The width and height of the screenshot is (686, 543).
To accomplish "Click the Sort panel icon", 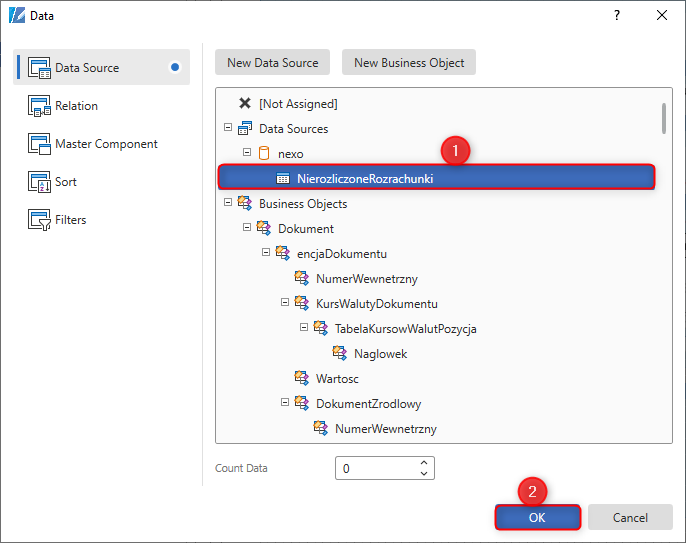I will coord(39,182).
